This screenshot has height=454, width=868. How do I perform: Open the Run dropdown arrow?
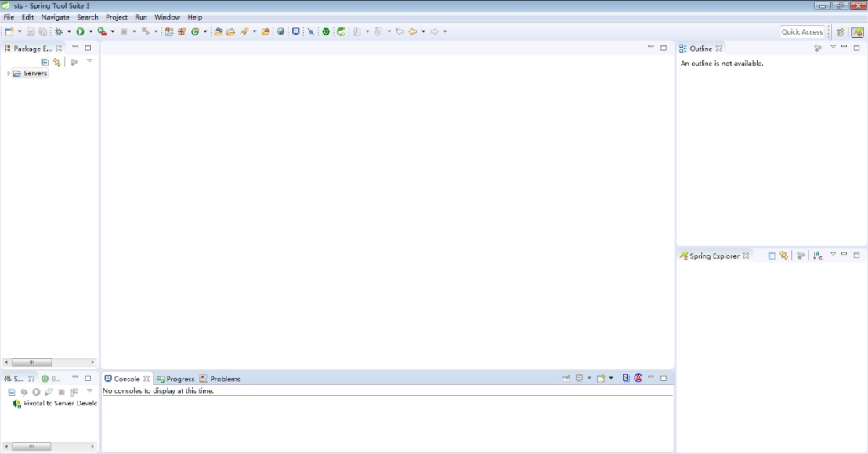point(91,31)
